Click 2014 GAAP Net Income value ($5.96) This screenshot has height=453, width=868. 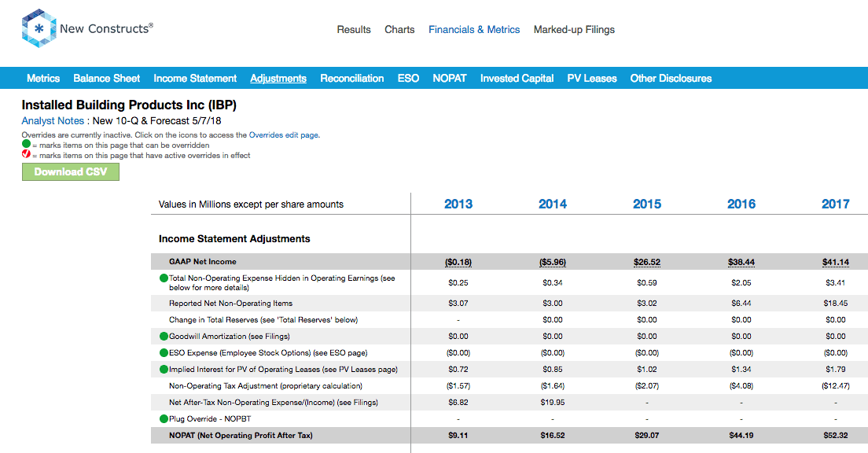pyautogui.click(x=553, y=262)
